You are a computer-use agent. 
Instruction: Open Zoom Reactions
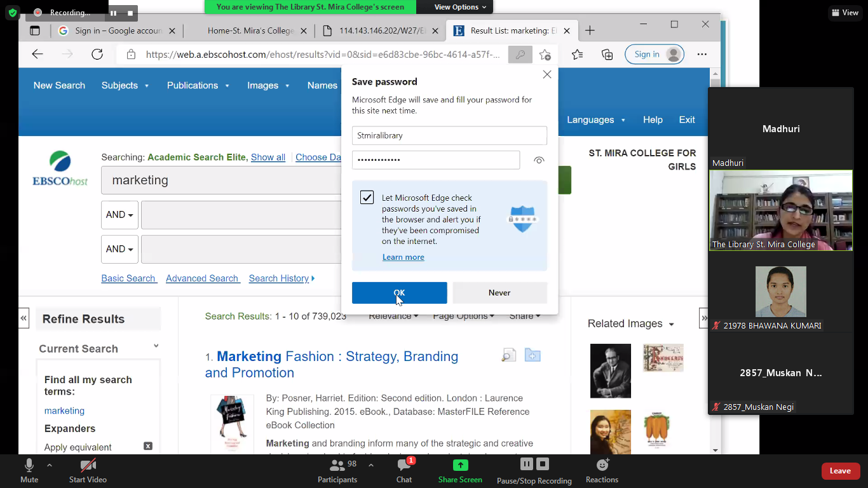click(601, 470)
